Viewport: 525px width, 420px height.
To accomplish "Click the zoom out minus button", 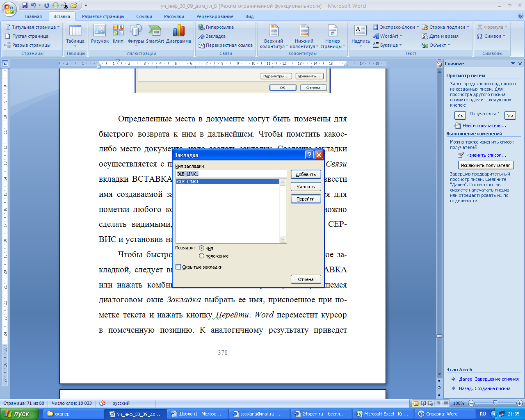I will coord(470,403).
